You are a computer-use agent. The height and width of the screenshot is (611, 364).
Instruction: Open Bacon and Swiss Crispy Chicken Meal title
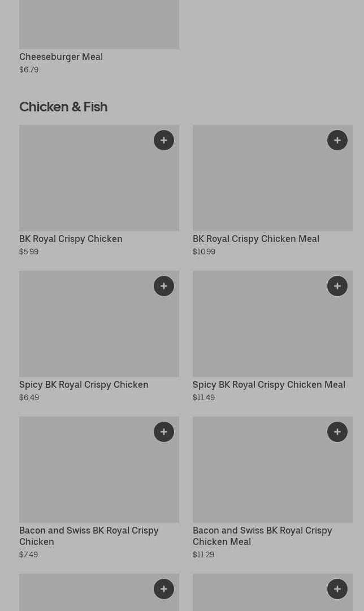coord(262,536)
